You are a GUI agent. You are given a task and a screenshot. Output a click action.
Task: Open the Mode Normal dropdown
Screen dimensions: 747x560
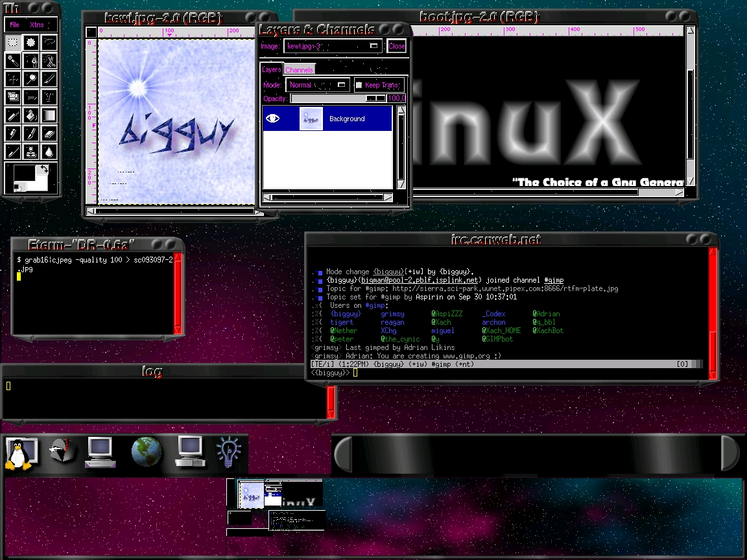tap(317, 85)
